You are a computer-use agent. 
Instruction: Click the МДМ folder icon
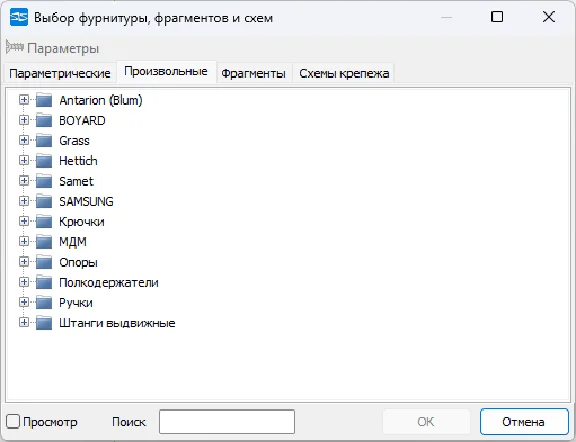point(44,241)
